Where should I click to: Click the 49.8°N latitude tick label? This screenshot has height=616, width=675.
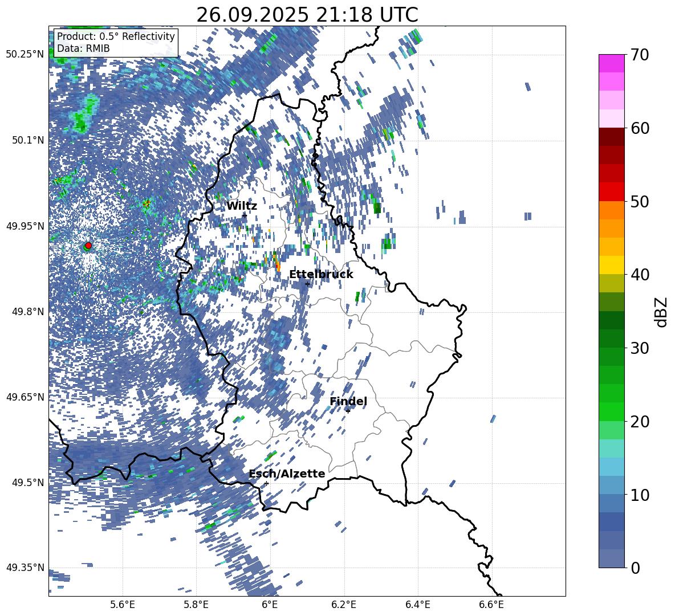(27, 312)
